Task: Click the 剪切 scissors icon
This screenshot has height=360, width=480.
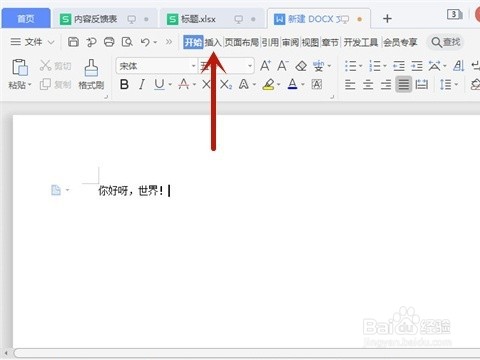Action: 45,66
